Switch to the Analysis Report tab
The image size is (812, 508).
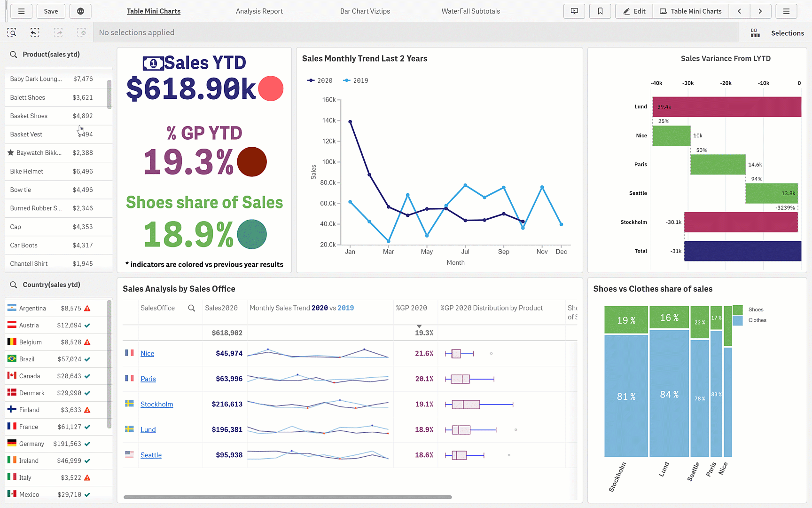tap(259, 11)
